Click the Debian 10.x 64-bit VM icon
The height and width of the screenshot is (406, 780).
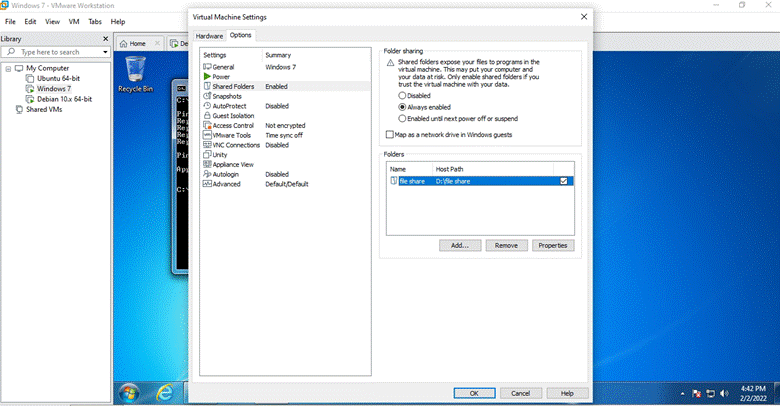point(30,99)
